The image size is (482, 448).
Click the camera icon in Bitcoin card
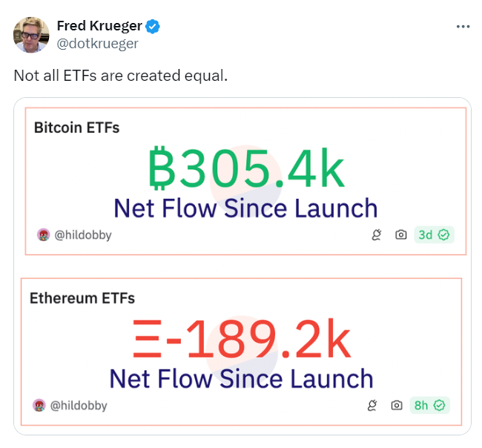coord(400,235)
